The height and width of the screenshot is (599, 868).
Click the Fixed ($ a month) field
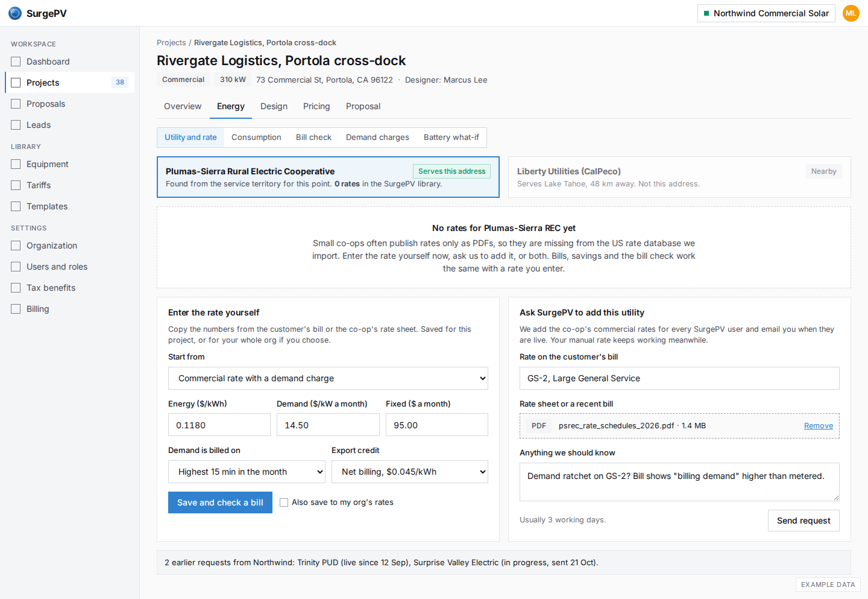(437, 425)
